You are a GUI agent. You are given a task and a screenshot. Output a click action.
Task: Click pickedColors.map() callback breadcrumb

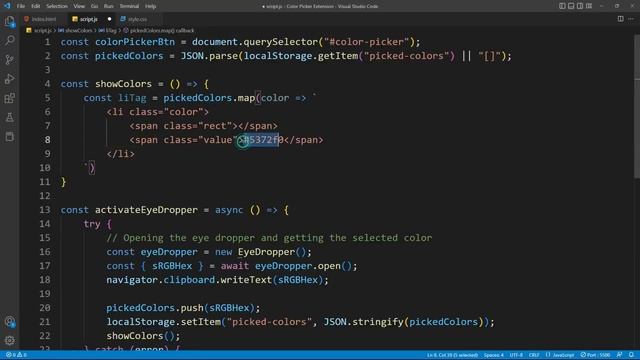(x=162, y=31)
